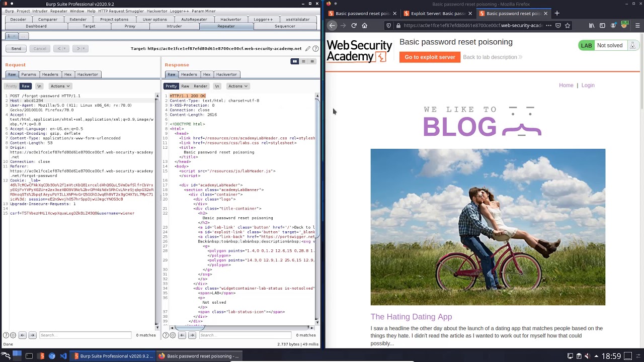The image size is (644, 362).
Task: Open Firefox account icon
Action: coord(613,26)
